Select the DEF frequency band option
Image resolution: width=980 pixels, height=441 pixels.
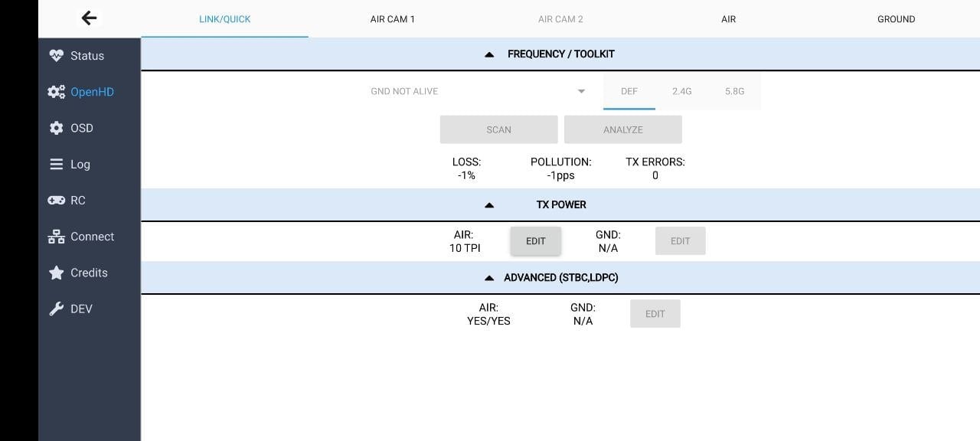[629, 91]
